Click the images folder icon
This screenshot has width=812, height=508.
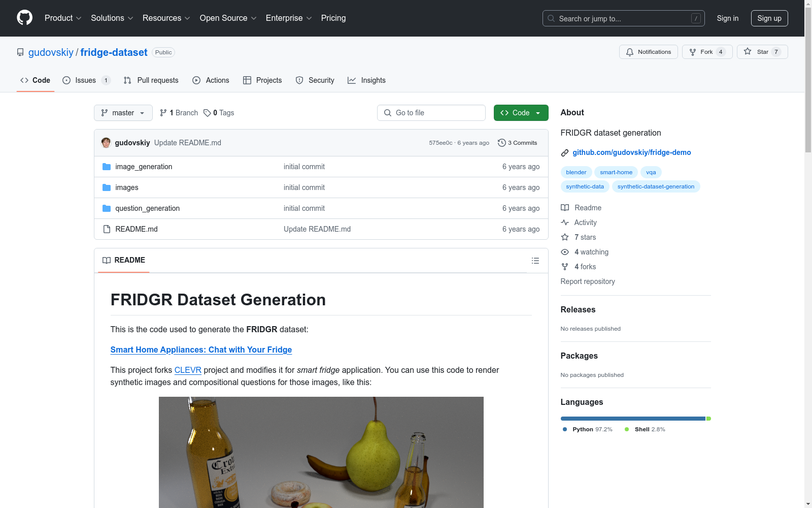pyautogui.click(x=107, y=187)
